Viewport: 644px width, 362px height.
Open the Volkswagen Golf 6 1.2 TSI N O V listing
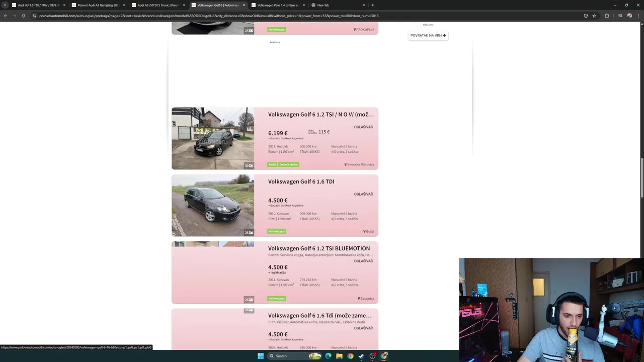coord(320,114)
